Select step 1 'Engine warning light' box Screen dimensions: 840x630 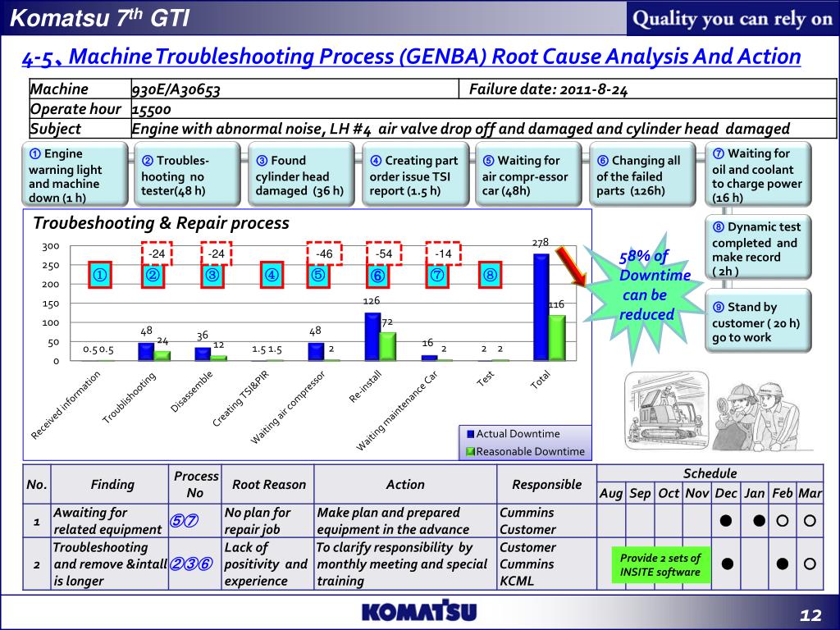(x=75, y=175)
